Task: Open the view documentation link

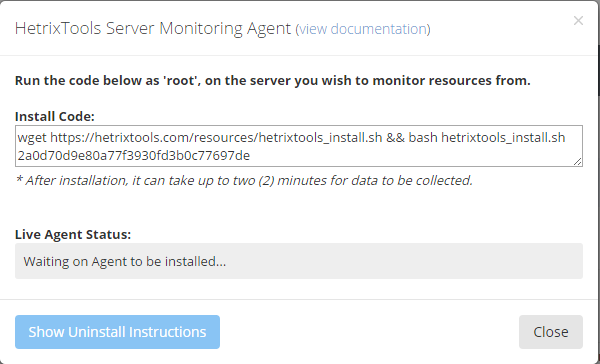Action: pos(363,29)
